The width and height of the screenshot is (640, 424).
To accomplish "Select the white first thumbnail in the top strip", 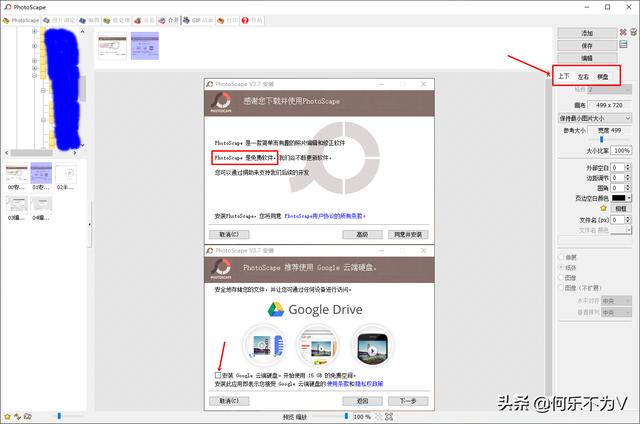I will [113, 46].
